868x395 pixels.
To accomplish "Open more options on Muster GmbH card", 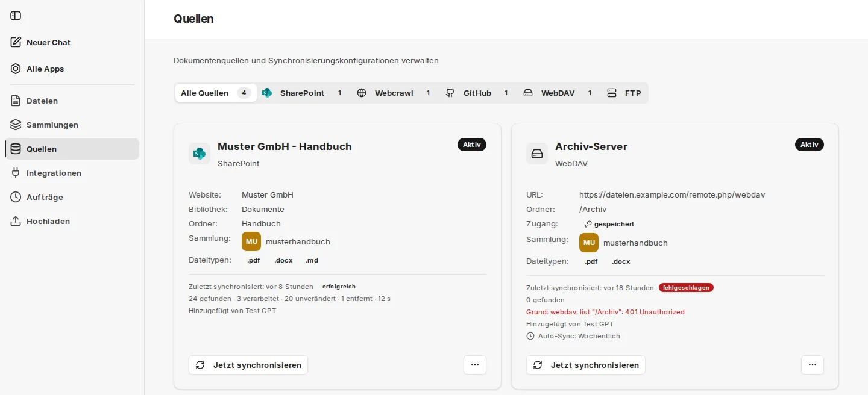I will [475, 365].
